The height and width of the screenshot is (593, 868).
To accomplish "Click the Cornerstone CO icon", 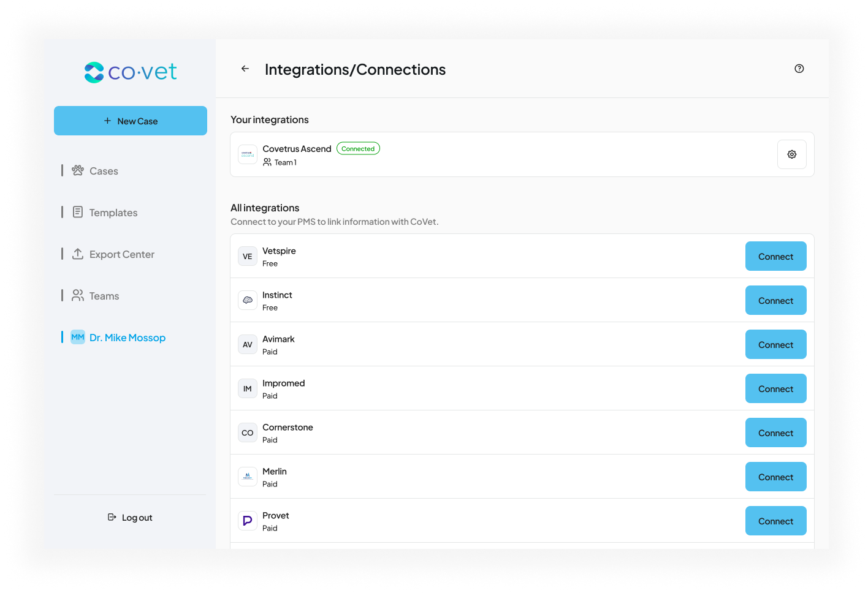I will pos(248,432).
